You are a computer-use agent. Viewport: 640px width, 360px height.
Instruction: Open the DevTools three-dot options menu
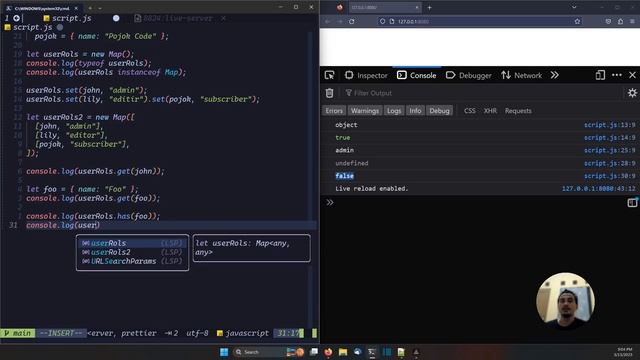tap(617, 75)
